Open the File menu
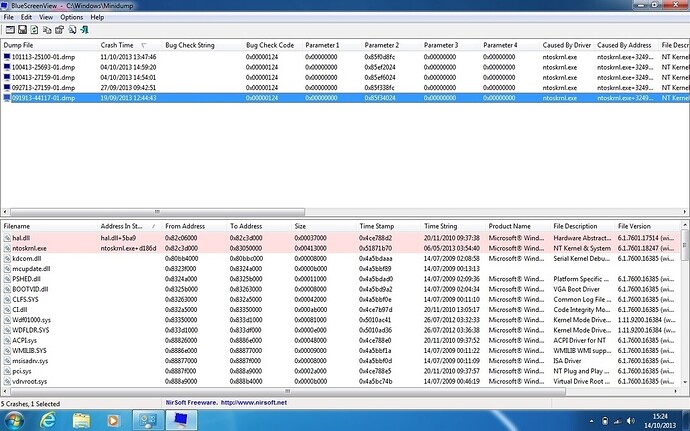690x431 pixels. [x=9, y=17]
